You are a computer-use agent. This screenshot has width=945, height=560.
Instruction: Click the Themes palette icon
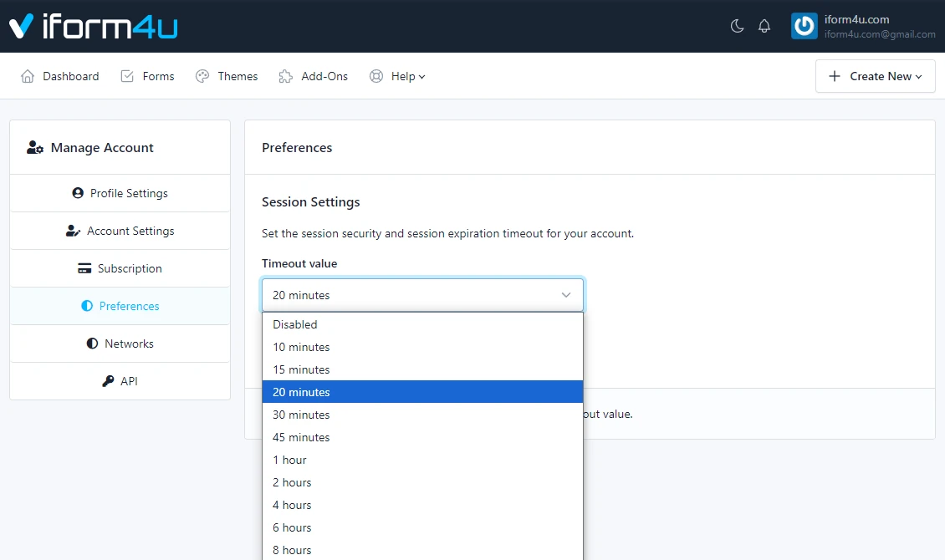pyautogui.click(x=202, y=76)
